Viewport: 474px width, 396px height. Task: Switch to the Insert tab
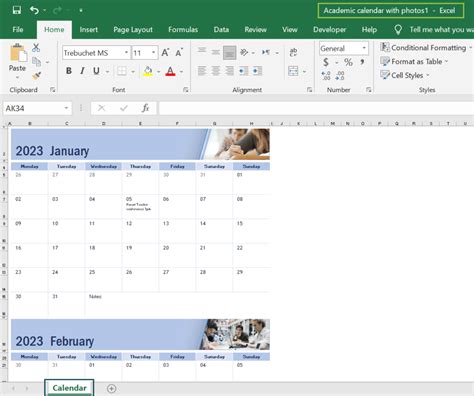tap(89, 30)
